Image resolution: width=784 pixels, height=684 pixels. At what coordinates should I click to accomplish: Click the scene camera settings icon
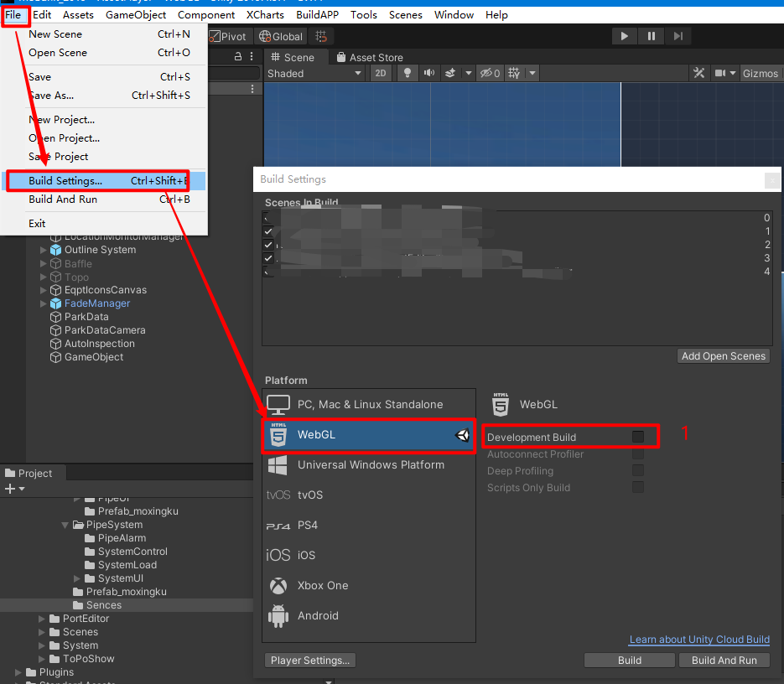tap(720, 74)
